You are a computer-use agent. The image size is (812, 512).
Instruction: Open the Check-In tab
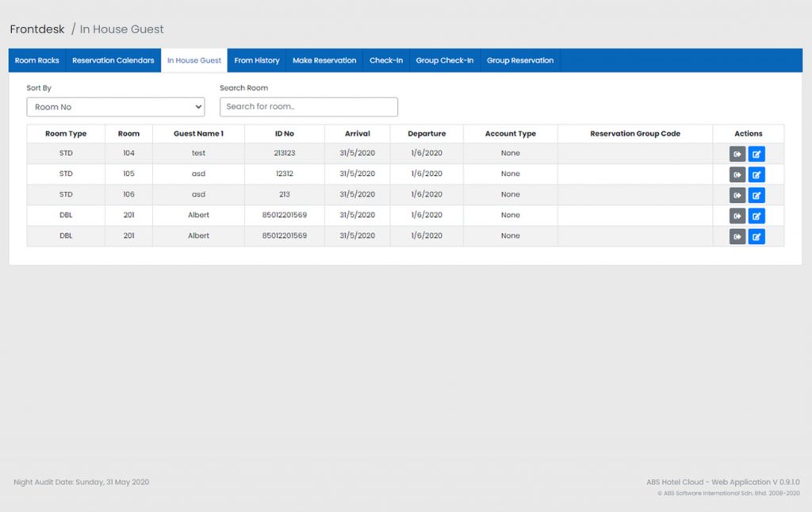[x=386, y=60]
